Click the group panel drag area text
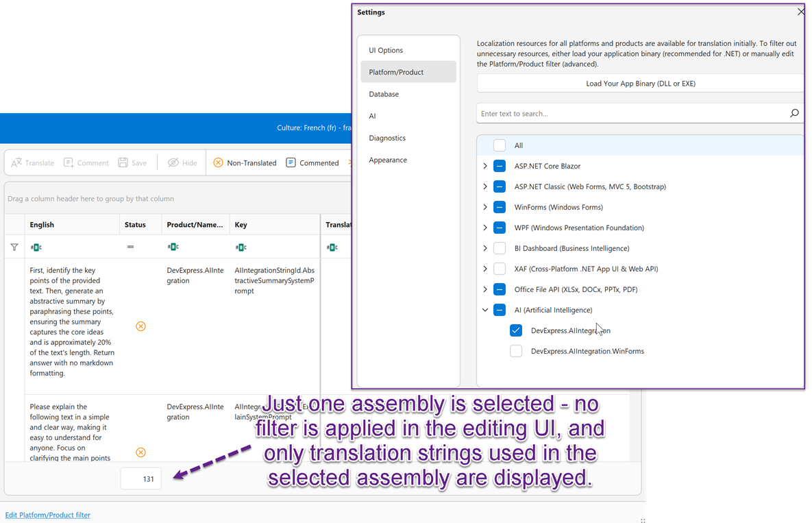Screen dimensions: 812x523 coord(90,199)
